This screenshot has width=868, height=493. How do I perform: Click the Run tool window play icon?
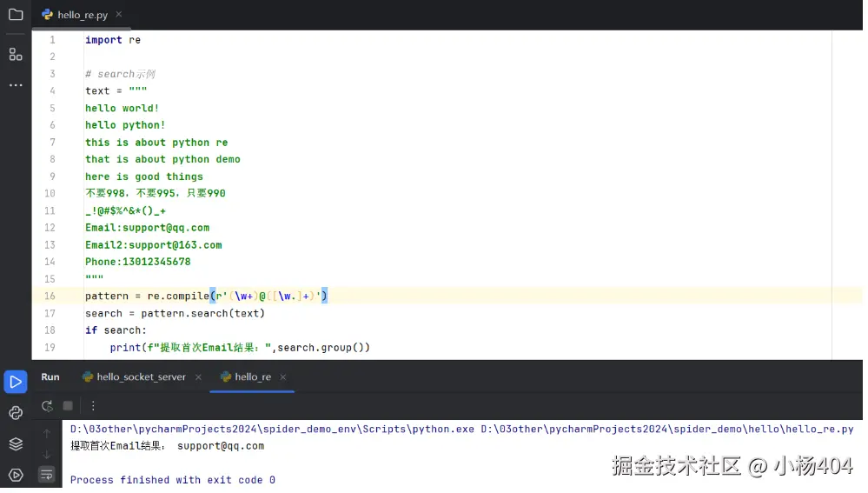16,382
